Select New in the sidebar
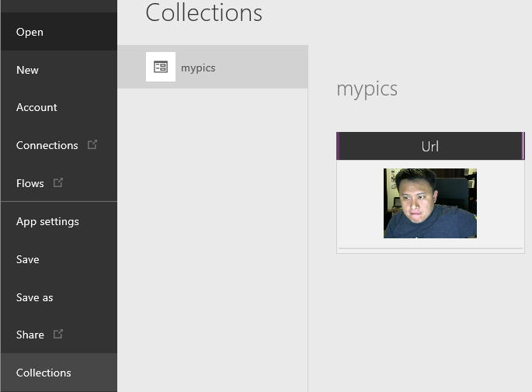 (x=27, y=70)
